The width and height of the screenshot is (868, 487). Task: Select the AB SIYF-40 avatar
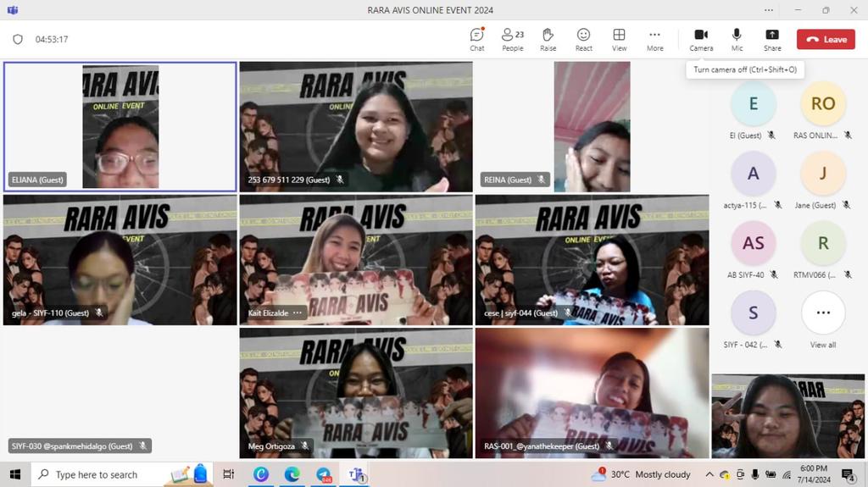(x=753, y=243)
